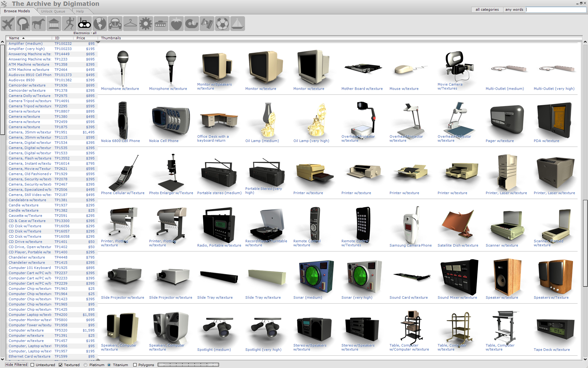Select Candelabra w/texture list row
588x368 pixels.
pos(52,200)
